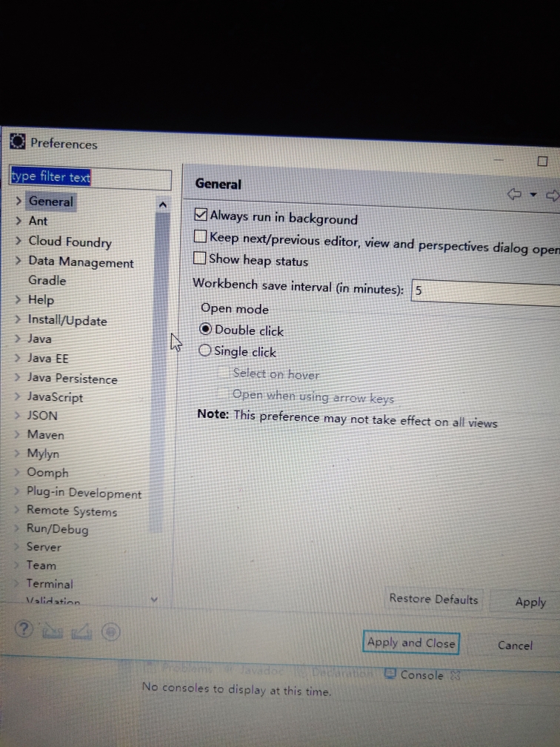
Task: Expand the General tree node
Action: pyautogui.click(x=18, y=201)
